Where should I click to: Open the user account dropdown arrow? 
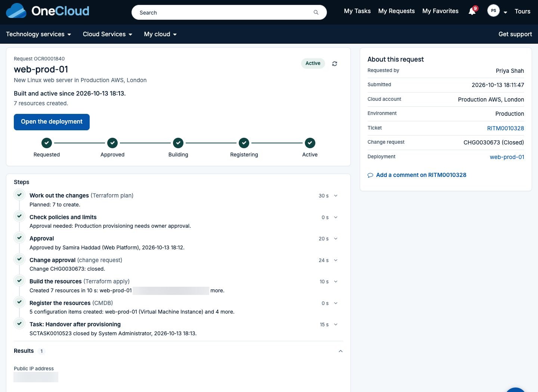tap(505, 12)
